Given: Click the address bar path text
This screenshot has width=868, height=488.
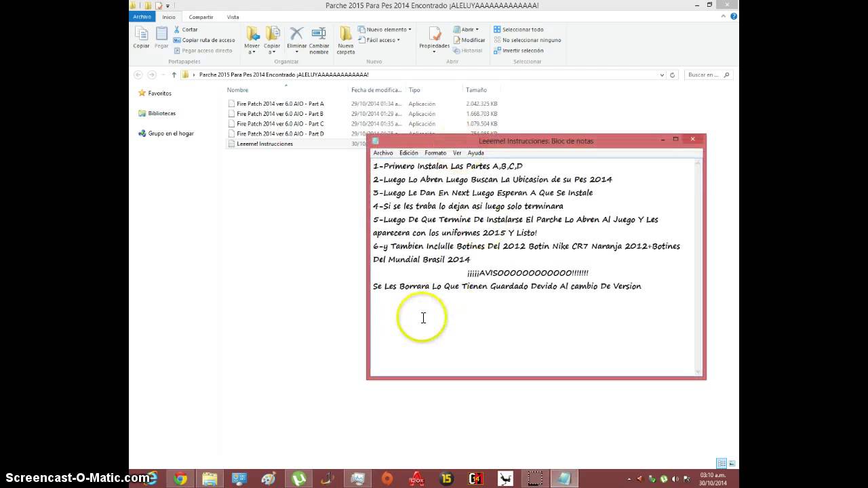Looking at the screenshot, I should tap(283, 75).
